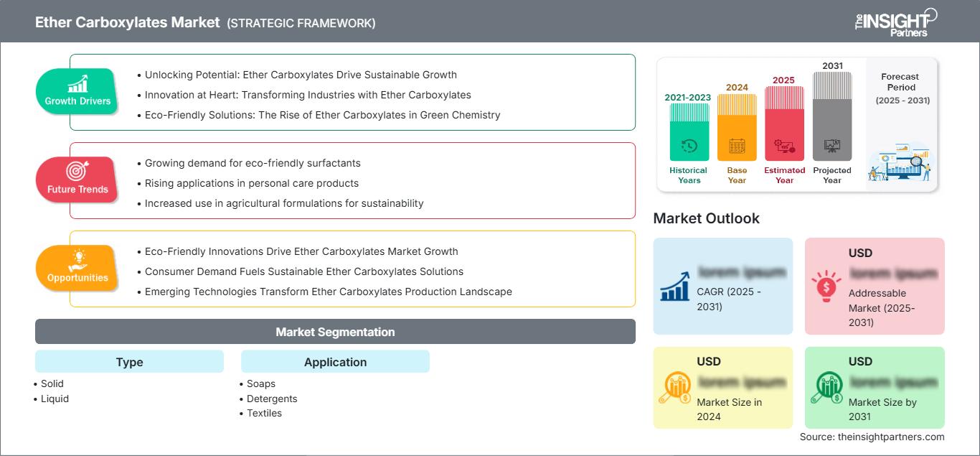Click the 2025 estimated year bar
Screen dimensions: 980x456
coord(784,123)
